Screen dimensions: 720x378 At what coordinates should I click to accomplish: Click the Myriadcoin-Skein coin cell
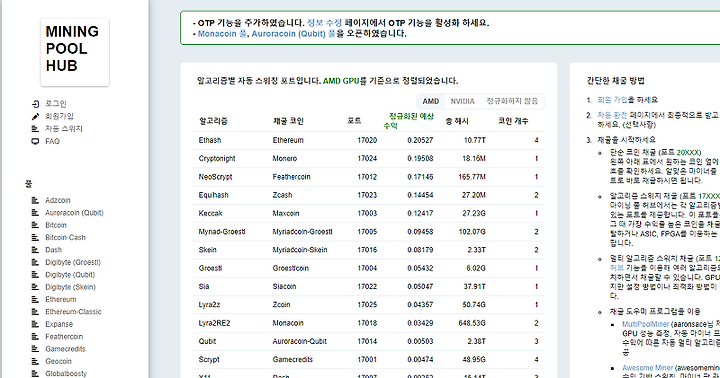click(300, 250)
